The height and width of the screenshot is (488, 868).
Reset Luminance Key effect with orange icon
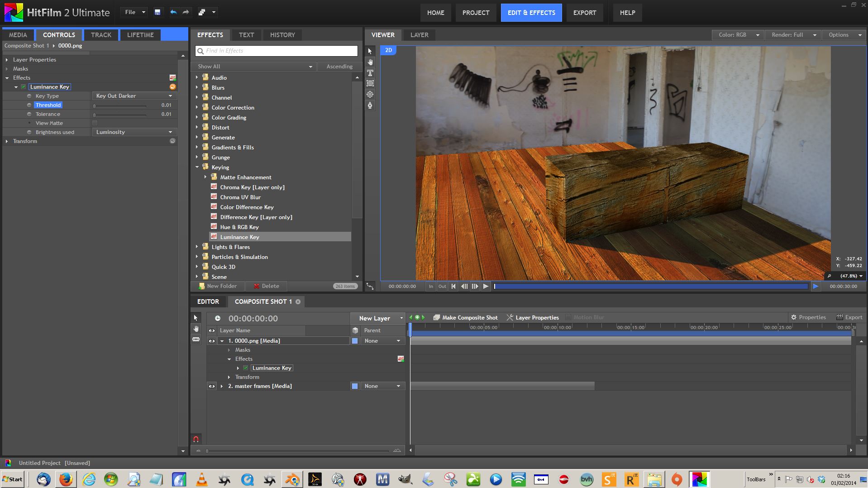[x=172, y=87]
